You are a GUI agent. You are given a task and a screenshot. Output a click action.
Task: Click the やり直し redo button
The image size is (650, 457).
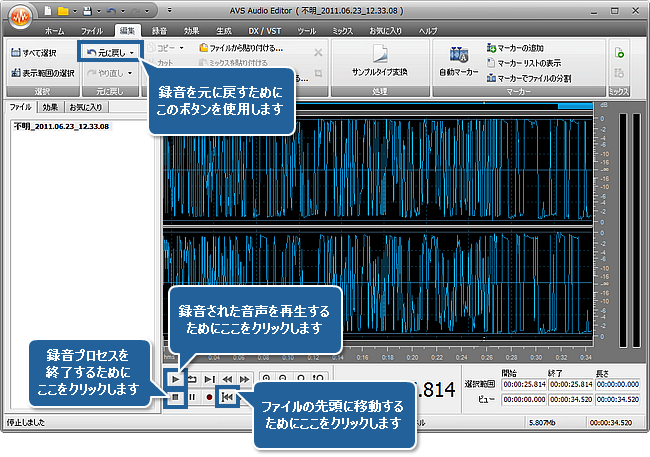[x=105, y=73]
